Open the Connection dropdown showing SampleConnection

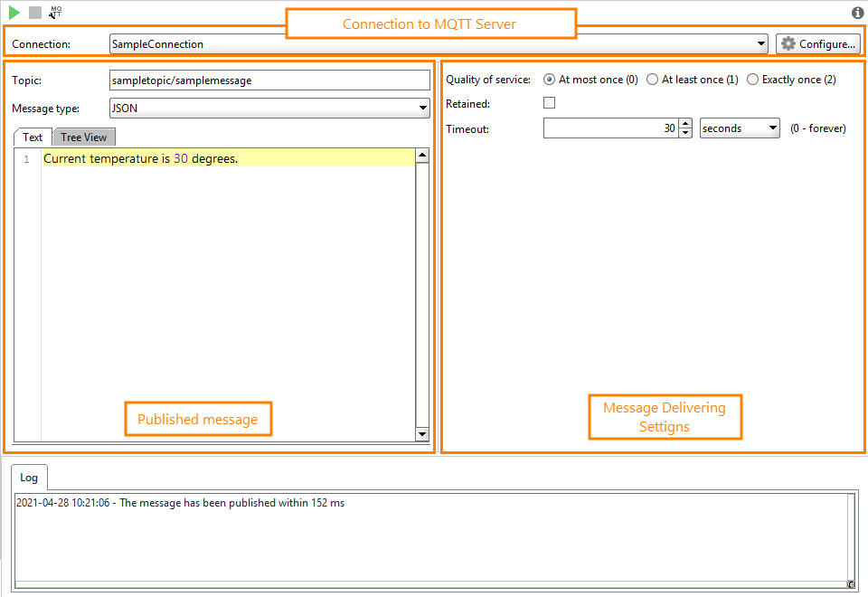tap(439, 43)
